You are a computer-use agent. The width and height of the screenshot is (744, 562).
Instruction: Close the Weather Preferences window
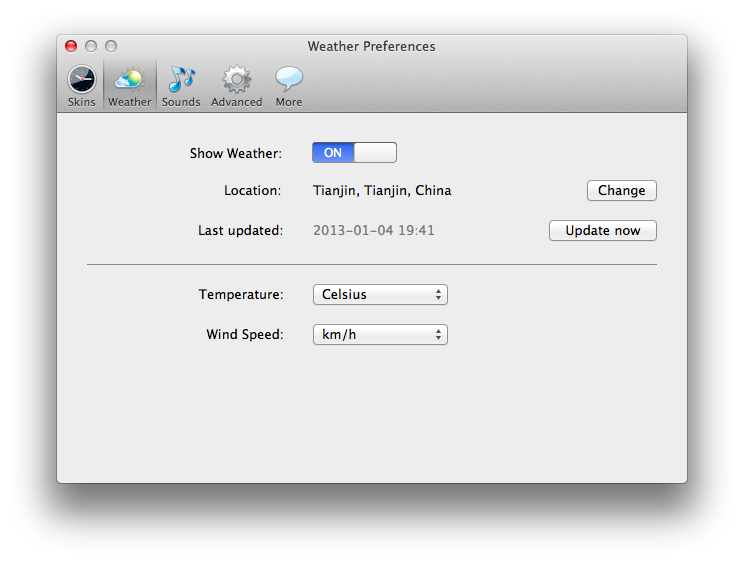point(71,46)
